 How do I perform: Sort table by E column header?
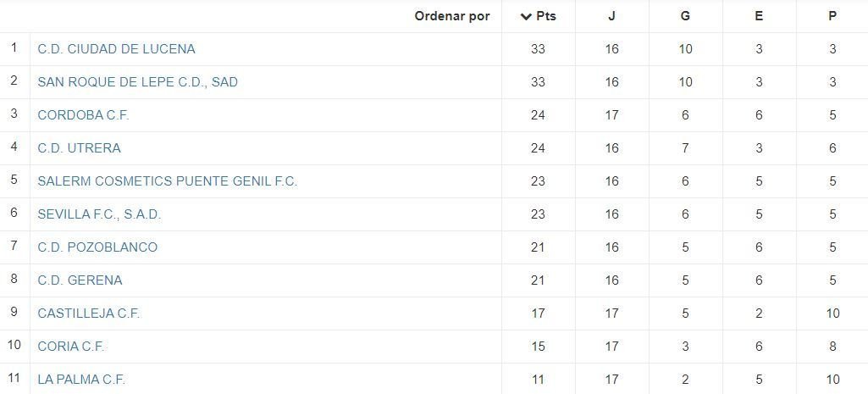point(759,17)
